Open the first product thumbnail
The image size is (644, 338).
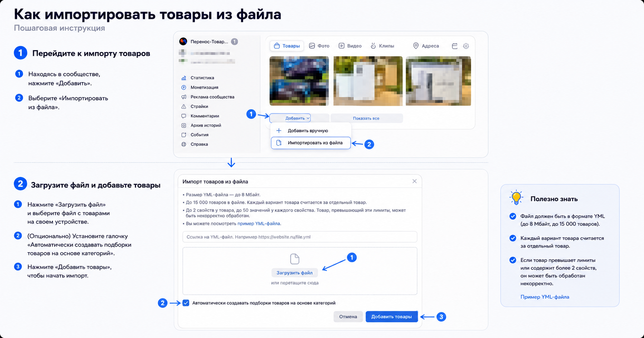[x=299, y=81]
